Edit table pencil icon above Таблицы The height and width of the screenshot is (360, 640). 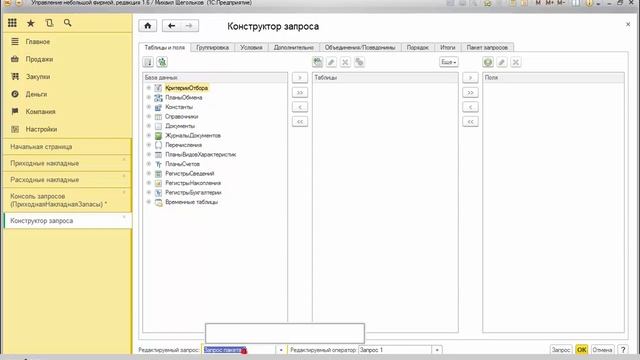point(331,62)
